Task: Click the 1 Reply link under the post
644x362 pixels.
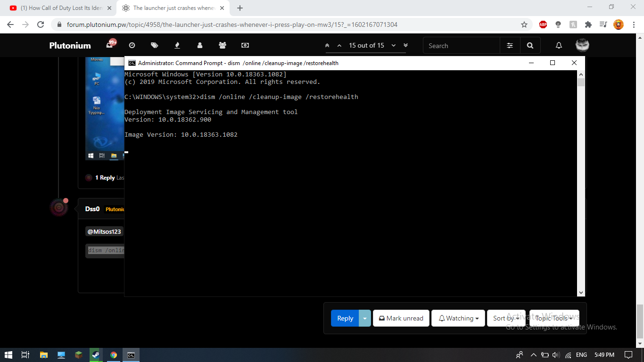Action: [x=105, y=178]
